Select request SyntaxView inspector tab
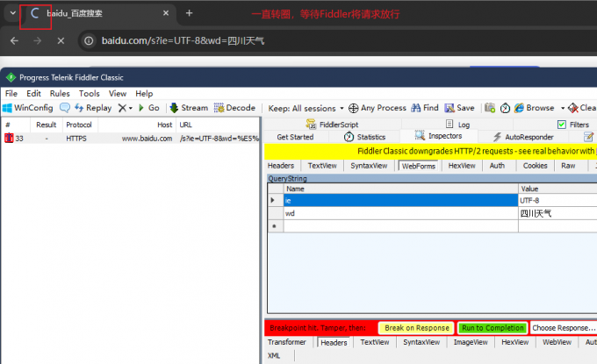The image size is (597, 364). [x=369, y=166]
